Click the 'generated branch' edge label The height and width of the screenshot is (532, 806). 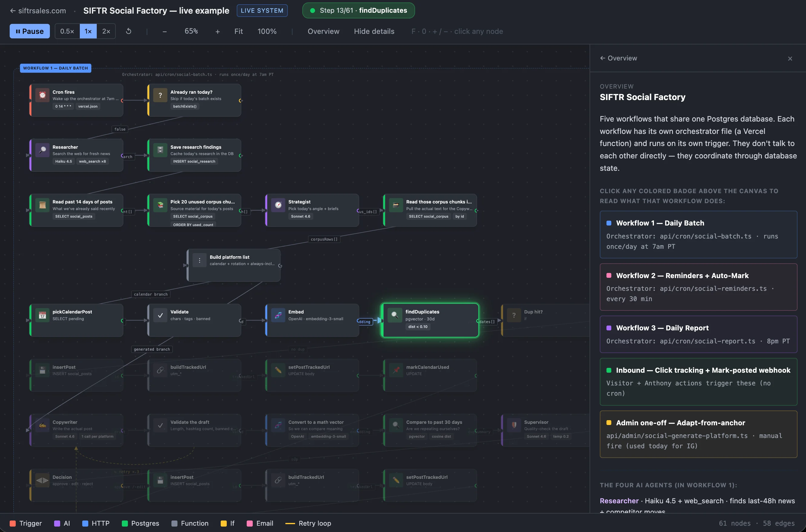152,349
